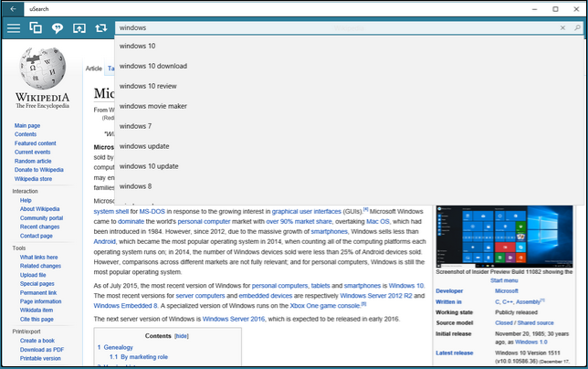Choose the suggestion windows 8

coord(350,186)
